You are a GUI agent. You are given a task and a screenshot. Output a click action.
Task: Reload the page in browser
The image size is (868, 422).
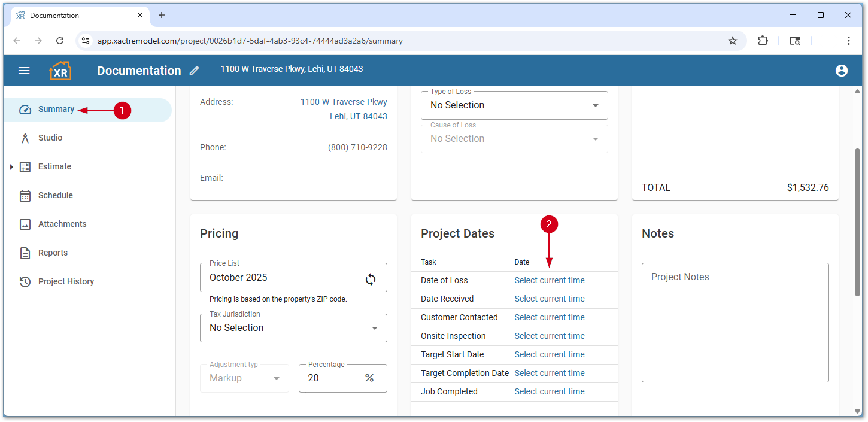coord(60,41)
